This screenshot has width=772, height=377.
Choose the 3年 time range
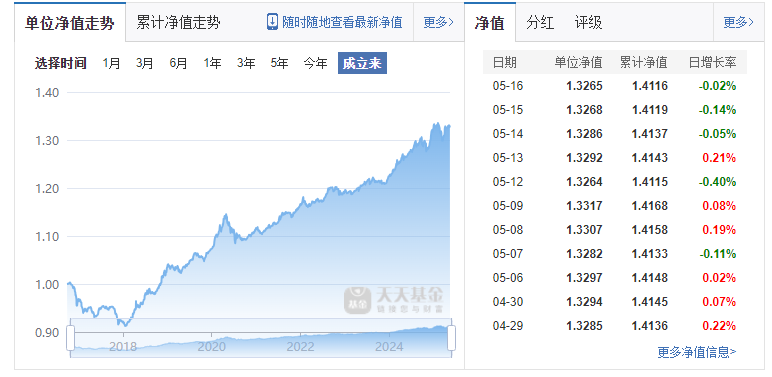(246, 63)
